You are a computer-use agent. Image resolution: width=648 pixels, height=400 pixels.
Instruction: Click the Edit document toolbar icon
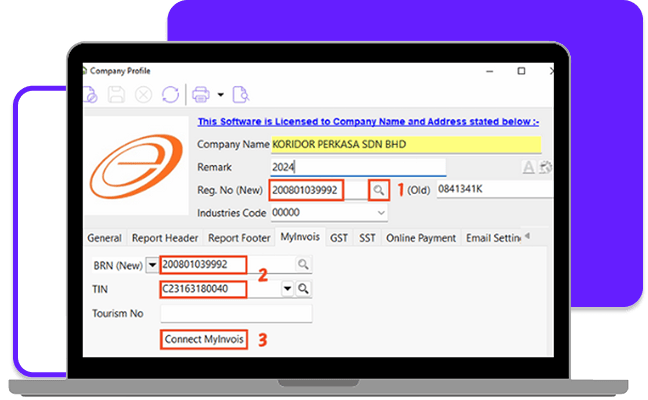(x=90, y=95)
